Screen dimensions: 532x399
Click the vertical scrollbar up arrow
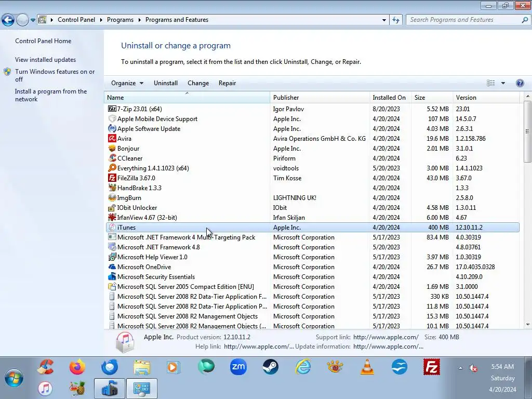(528, 96)
